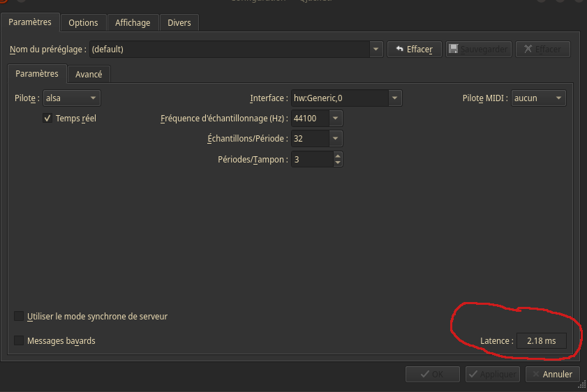Open the Divers tab
This screenshot has height=392, width=587.
click(179, 23)
